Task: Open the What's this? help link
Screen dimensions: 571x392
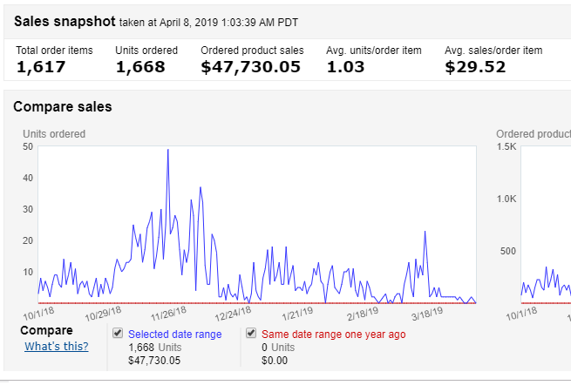Action: [x=56, y=346]
